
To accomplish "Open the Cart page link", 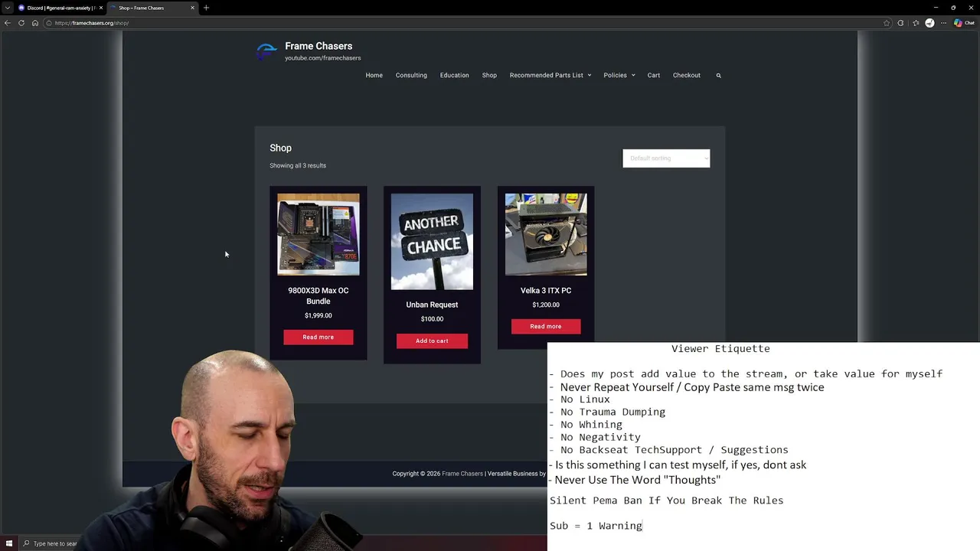I will tap(654, 75).
